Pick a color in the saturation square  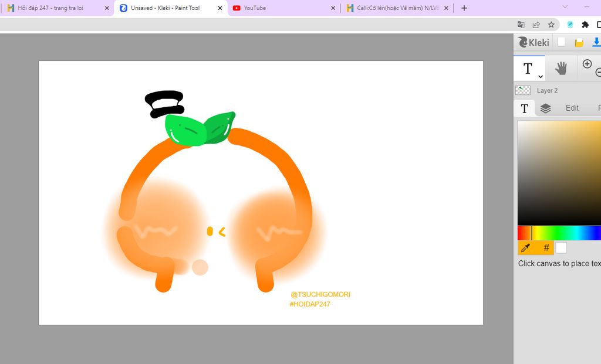(559, 173)
